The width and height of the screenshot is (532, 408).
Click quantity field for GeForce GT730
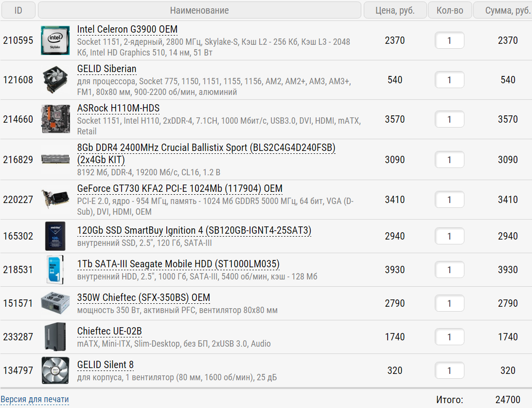(449, 200)
